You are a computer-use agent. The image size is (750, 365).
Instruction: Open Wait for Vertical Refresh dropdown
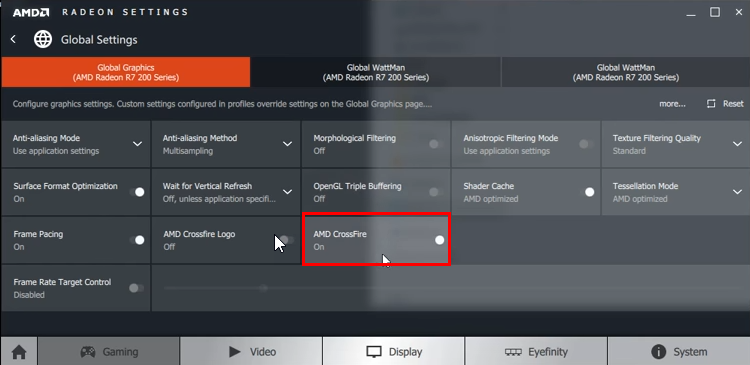tap(287, 192)
